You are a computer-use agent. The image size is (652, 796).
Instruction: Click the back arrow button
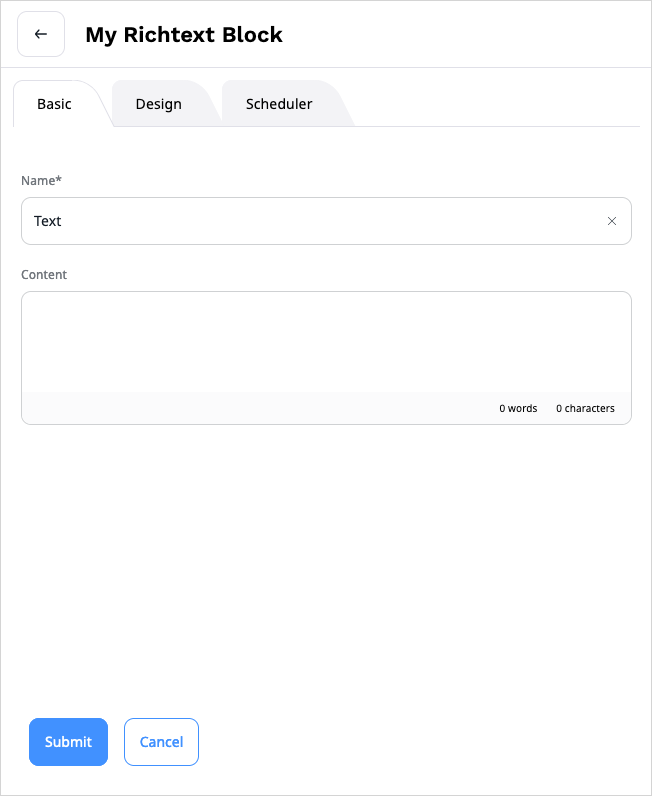tap(41, 34)
